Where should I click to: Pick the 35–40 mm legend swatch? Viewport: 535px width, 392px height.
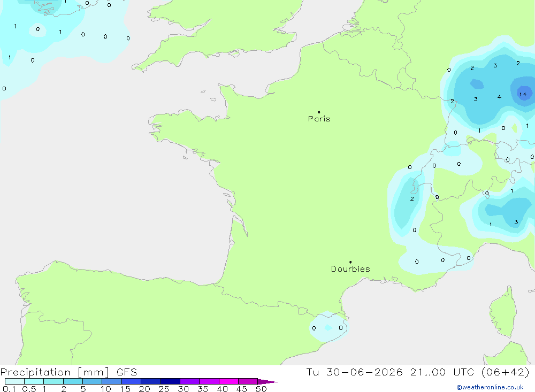click(x=209, y=381)
